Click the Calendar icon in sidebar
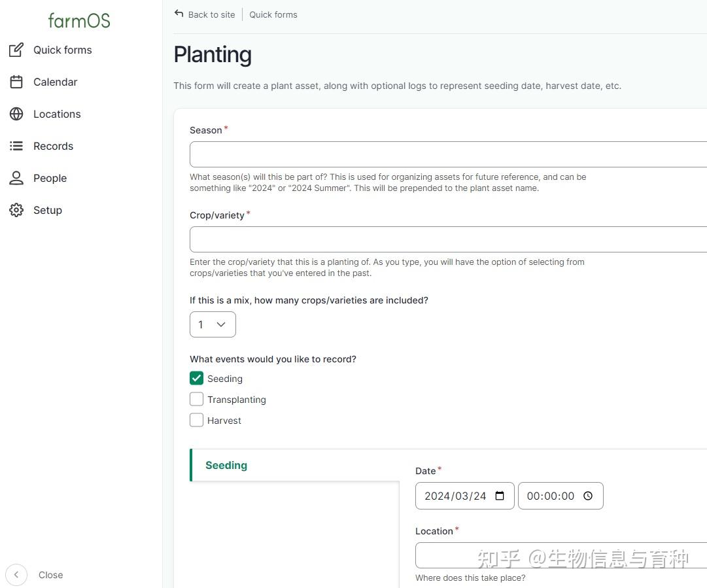707x588 pixels. (x=16, y=82)
